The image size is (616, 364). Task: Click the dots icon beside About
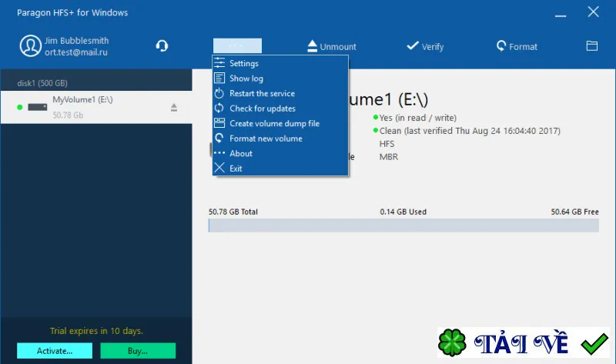pyautogui.click(x=219, y=152)
